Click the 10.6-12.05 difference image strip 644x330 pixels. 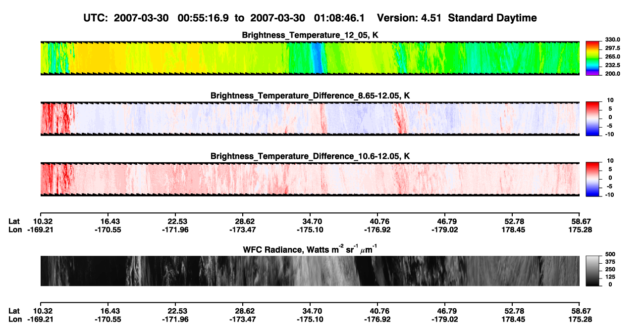310,179
